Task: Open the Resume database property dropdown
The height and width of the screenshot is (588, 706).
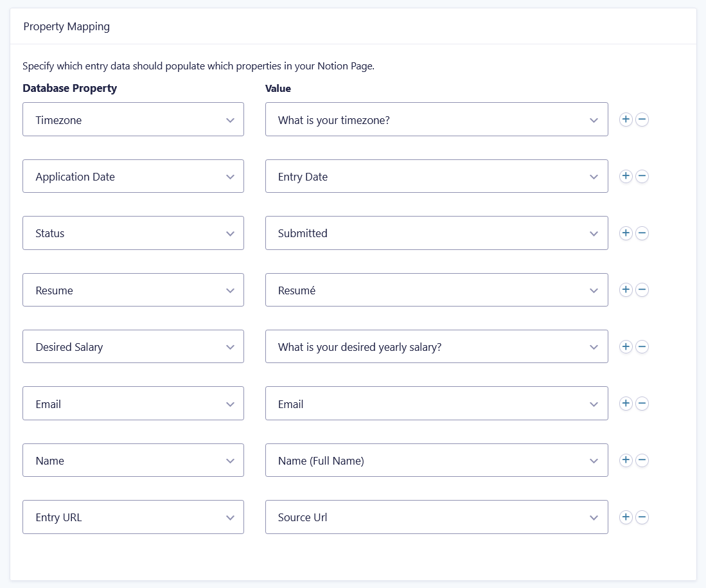Action: 133,290
